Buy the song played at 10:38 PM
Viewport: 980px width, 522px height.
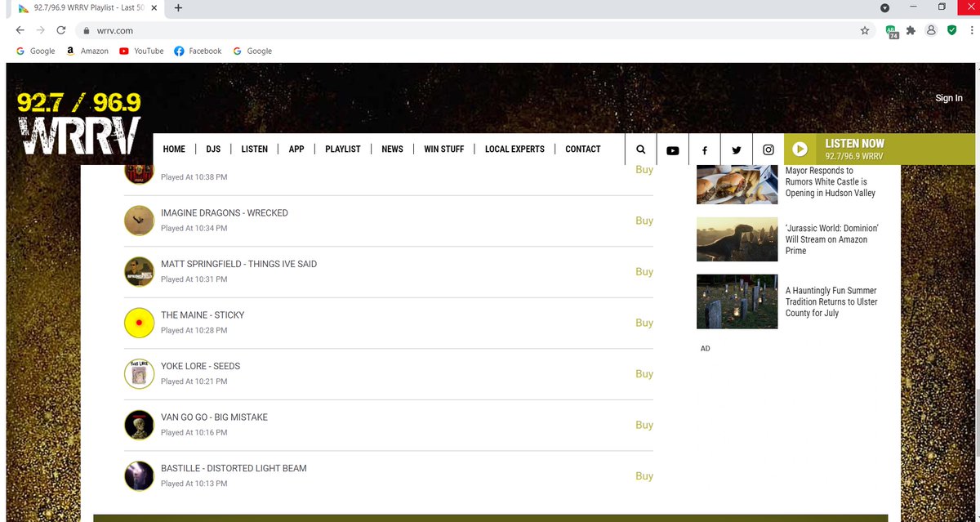[644, 170]
